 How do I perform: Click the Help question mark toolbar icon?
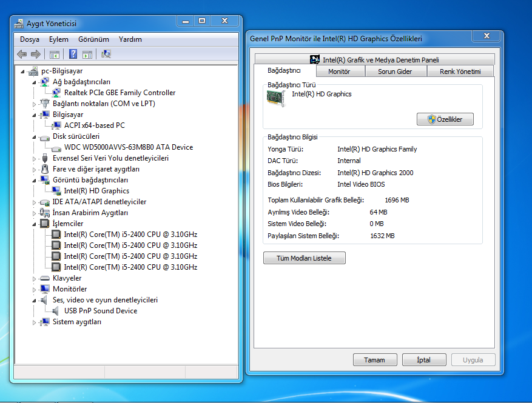tap(73, 54)
